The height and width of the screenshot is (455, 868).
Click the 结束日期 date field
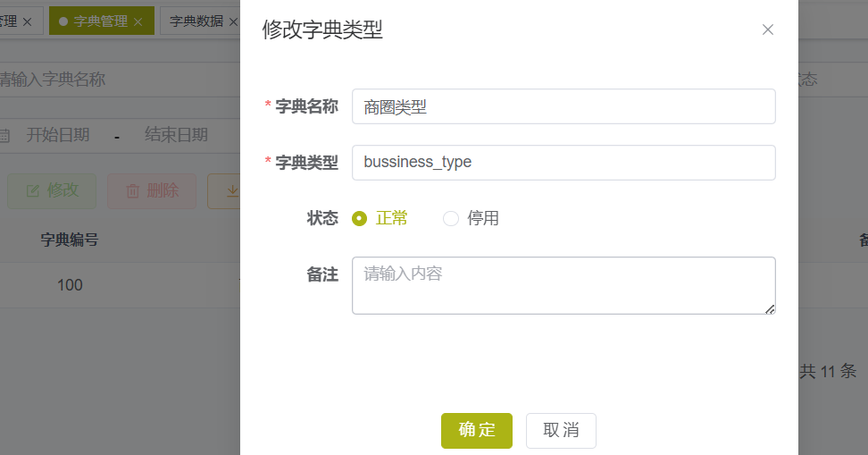(x=176, y=135)
